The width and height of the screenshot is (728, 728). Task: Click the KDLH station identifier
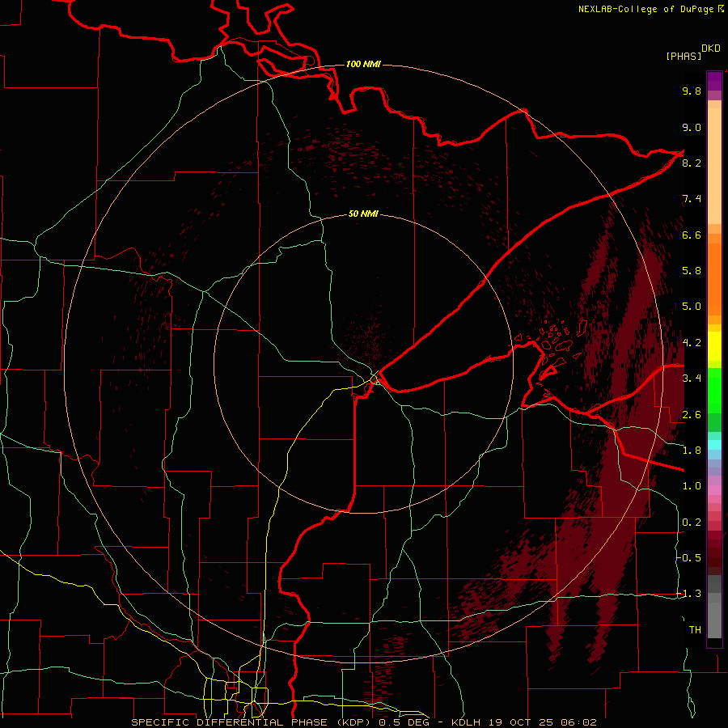point(467,722)
